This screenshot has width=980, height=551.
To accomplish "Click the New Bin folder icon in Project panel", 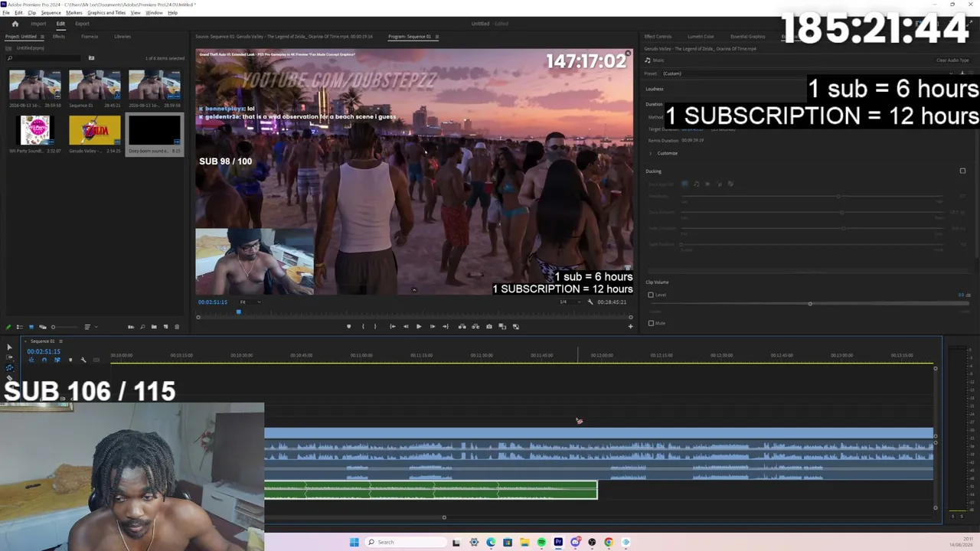I will (x=154, y=328).
